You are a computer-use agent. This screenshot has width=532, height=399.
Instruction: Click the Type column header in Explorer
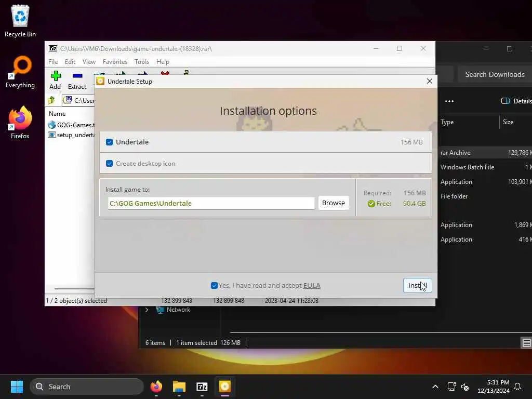447,122
